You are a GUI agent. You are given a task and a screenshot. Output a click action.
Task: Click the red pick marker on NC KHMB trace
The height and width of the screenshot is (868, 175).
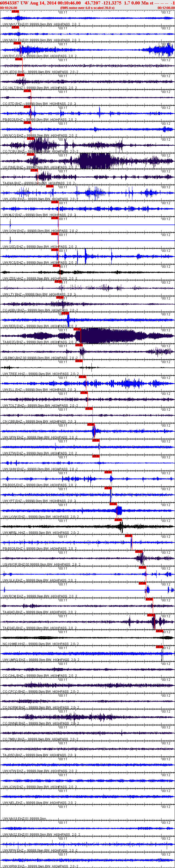tap(160, 631)
